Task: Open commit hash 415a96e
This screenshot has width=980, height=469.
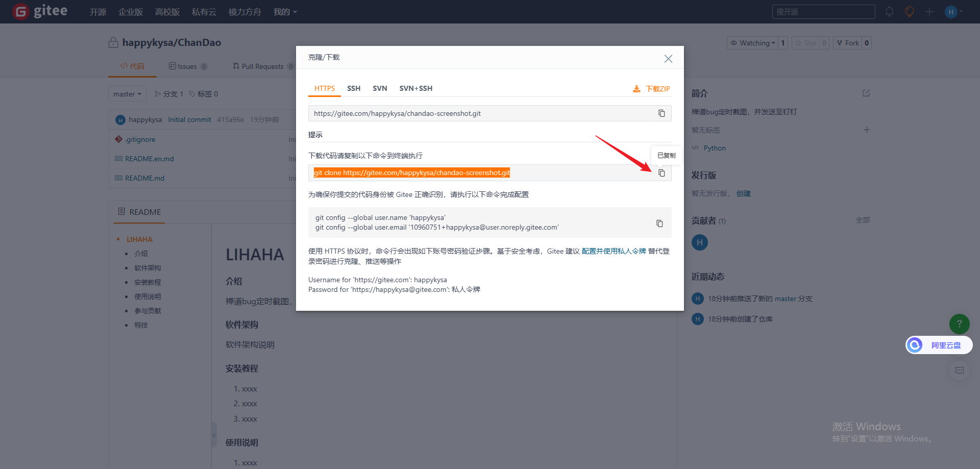Action: 230,119
